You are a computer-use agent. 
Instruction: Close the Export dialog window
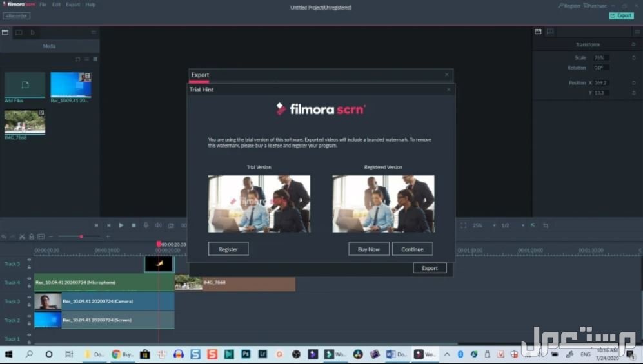click(x=446, y=75)
